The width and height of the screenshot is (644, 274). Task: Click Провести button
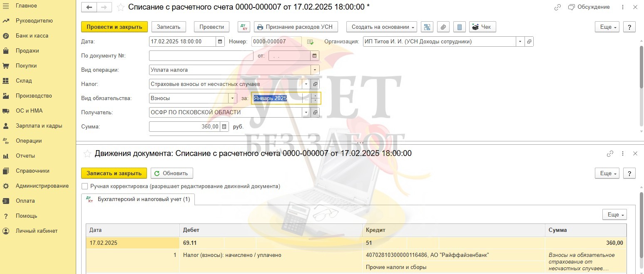[x=211, y=27]
